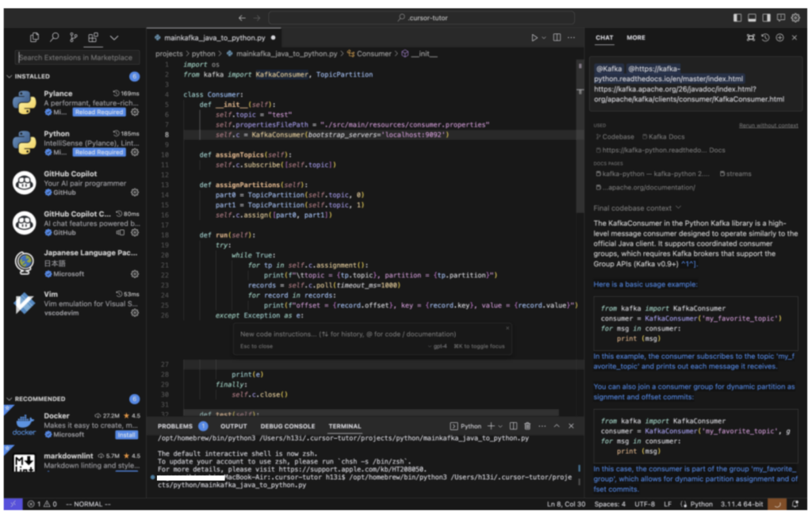This screenshot has width=812, height=519.
Task: Delete terminal using the trash icon
Action: point(528,426)
